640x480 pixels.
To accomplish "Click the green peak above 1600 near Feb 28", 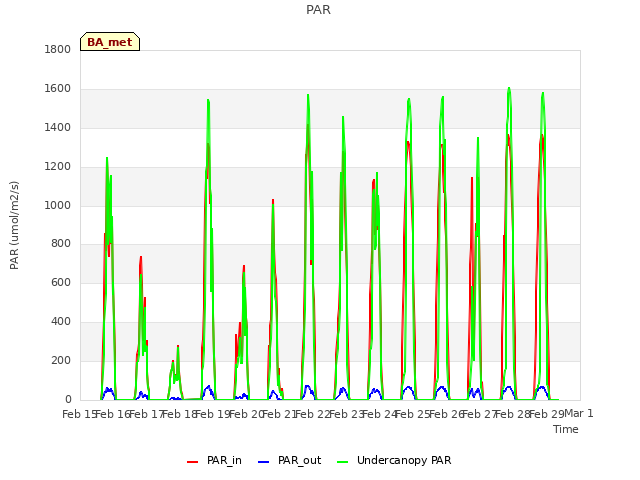I will pos(509,88).
